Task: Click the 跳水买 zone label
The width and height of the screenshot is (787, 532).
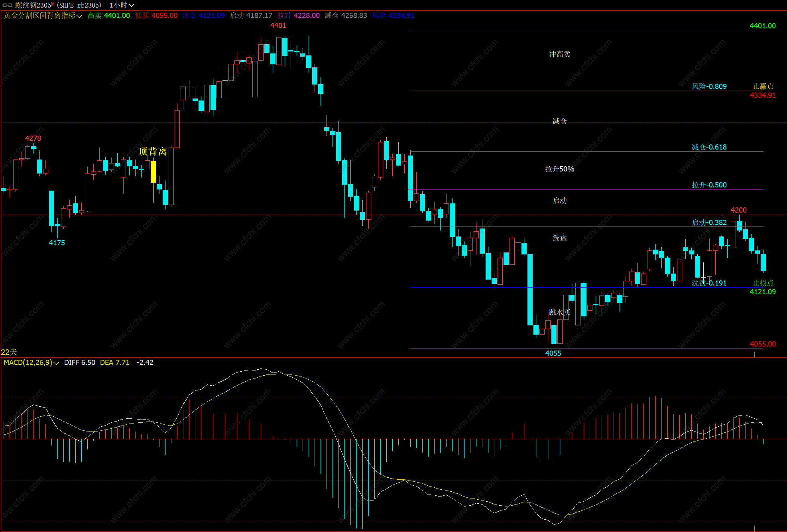Action: point(559,312)
